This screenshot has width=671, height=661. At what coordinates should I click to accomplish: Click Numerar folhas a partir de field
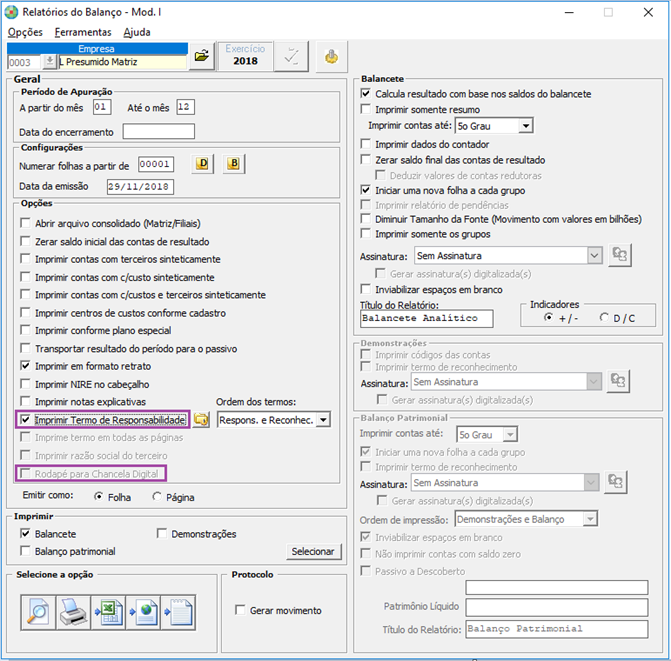[x=156, y=164]
